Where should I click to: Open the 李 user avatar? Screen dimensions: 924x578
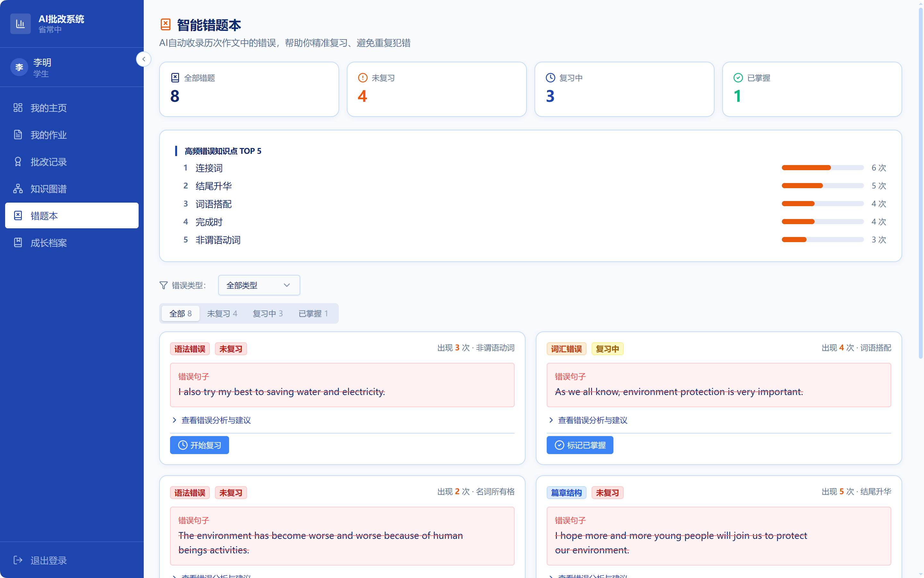19,68
